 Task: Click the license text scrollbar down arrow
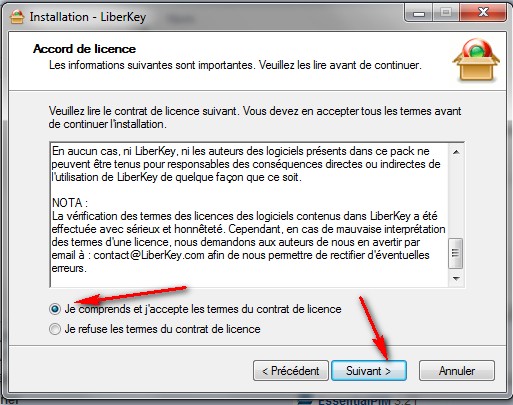456,278
